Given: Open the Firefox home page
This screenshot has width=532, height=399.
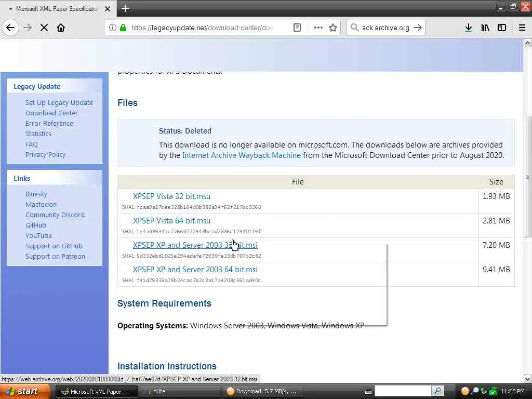Looking at the screenshot, I should pos(61,28).
